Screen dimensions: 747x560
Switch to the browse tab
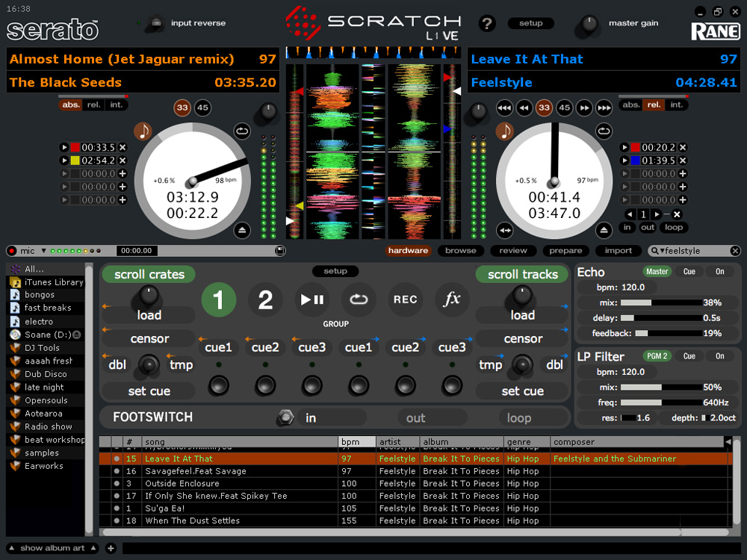point(461,250)
